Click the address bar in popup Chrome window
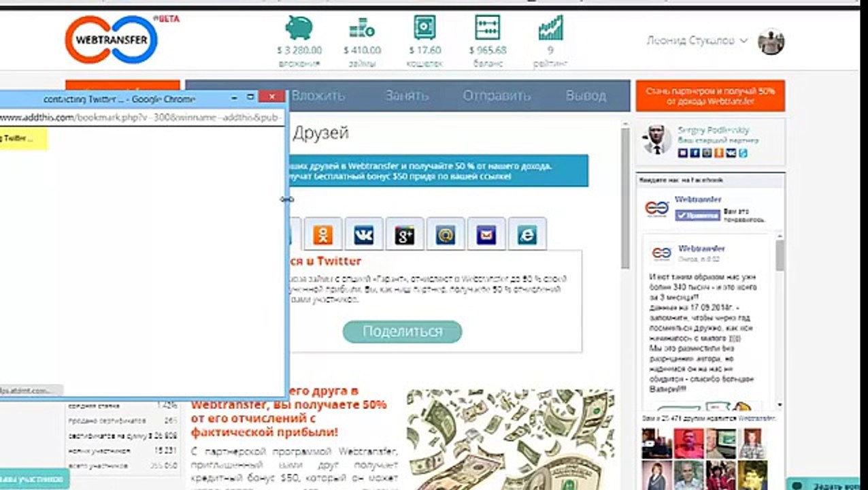Image resolution: width=868 pixels, height=490 pixels. 141,118
